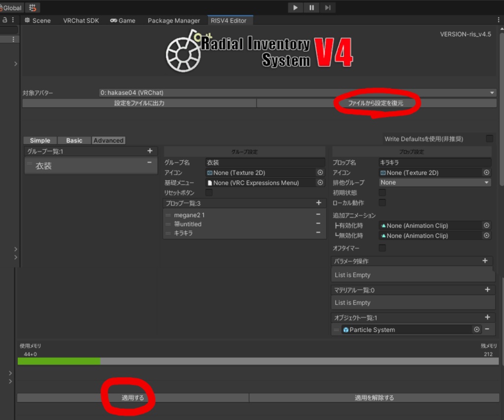Image resolution: width=504 pixels, height=420 pixels.
Task: Expand the top left-panel chevron
Action: [x=15, y=64]
